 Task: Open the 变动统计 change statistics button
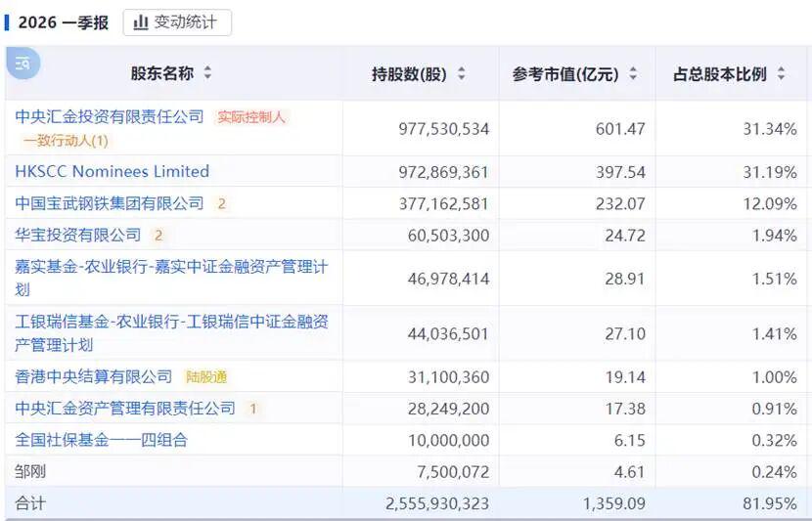[x=177, y=22]
